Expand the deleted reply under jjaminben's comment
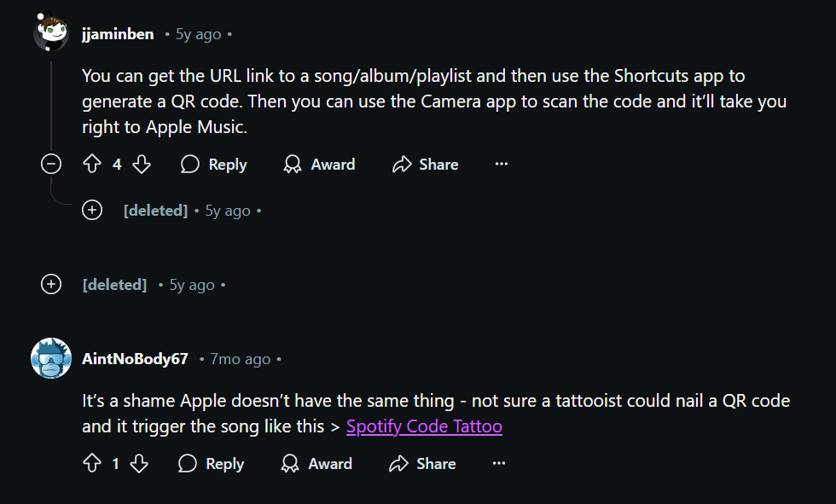836x504 pixels. tap(92, 209)
